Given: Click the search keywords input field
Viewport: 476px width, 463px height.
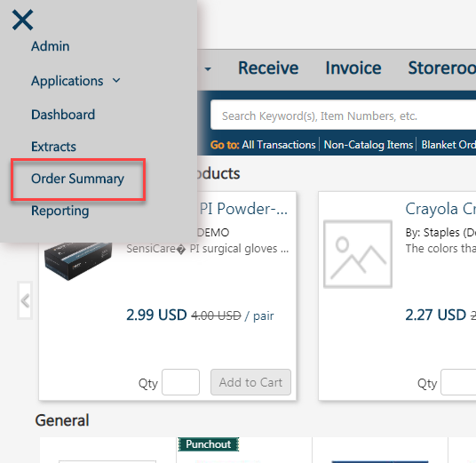Looking at the screenshot, I should pos(344,115).
